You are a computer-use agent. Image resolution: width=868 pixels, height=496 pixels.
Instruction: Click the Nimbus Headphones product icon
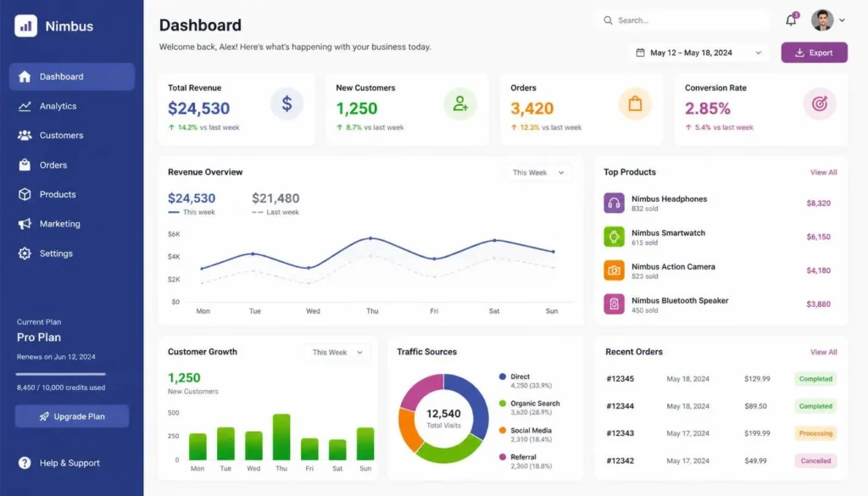[614, 203]
